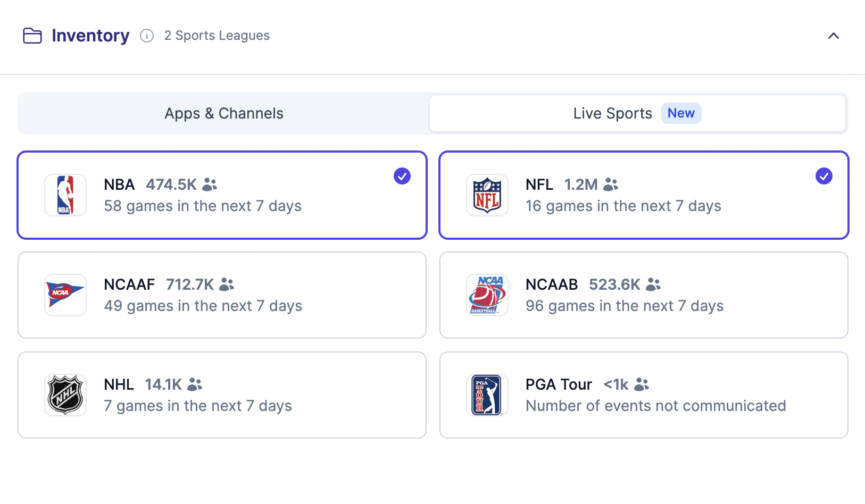Click the Inventory folder icon
The height and width of the screenshot is (504, 865).
[32, 36]
